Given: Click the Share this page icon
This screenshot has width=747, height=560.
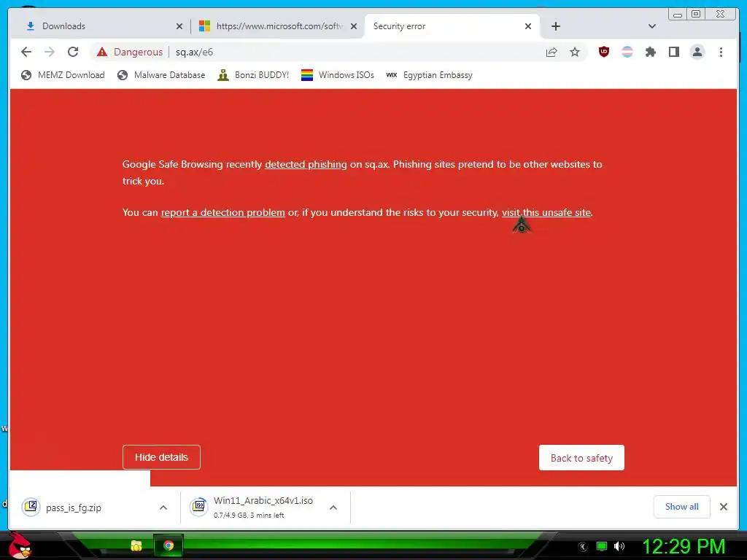Looking at the screenshot, I should (x=551, y=52).
